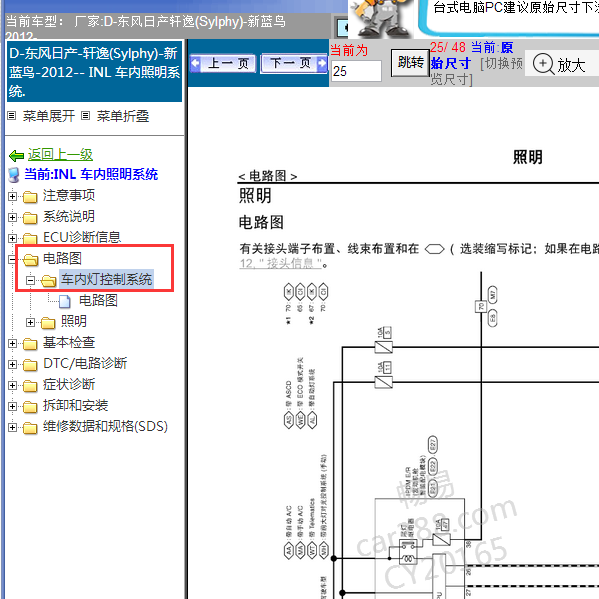Go to previous page with 上一页

(223, 63)
